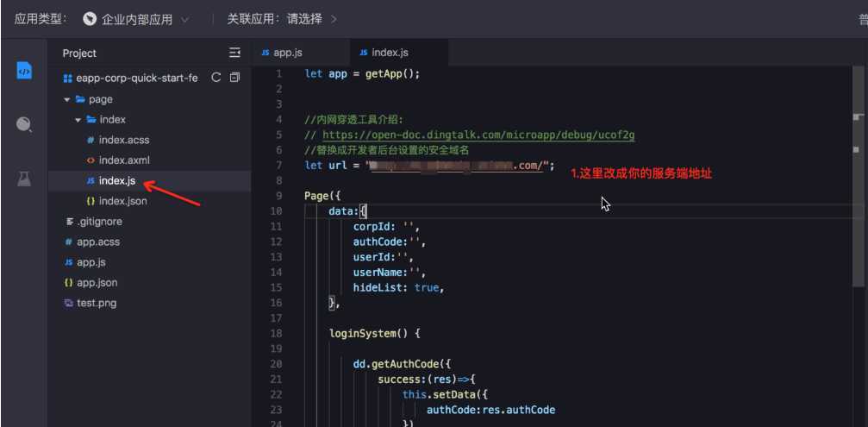Select the page folder
This screenshot has height=427, width=868.
(x=100, y=100)
